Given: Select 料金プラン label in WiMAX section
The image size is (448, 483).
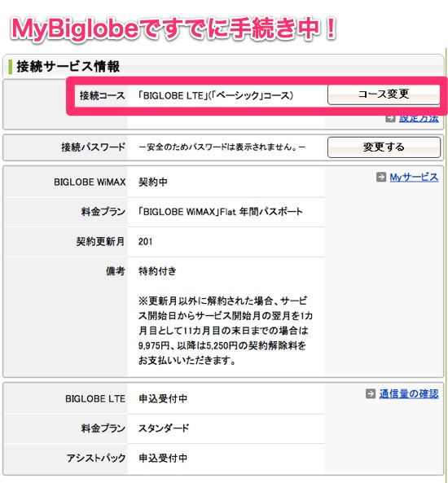Looking at the screenshot, I should click(103, 212).
